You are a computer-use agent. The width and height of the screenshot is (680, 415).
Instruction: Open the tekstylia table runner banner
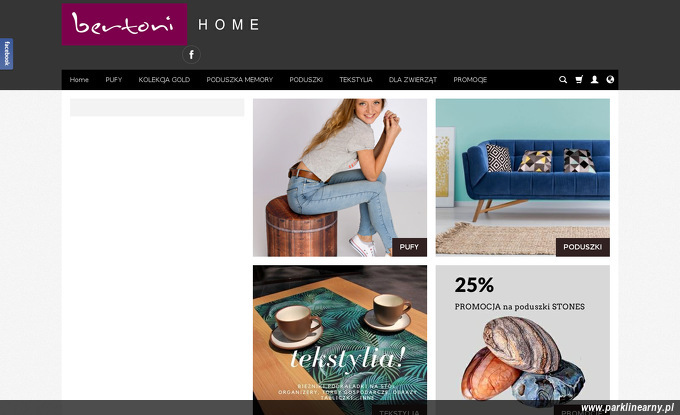(340, 340)
